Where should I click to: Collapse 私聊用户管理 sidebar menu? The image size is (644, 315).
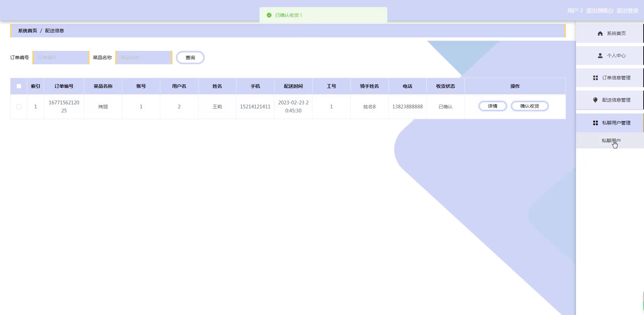[610, 123]
